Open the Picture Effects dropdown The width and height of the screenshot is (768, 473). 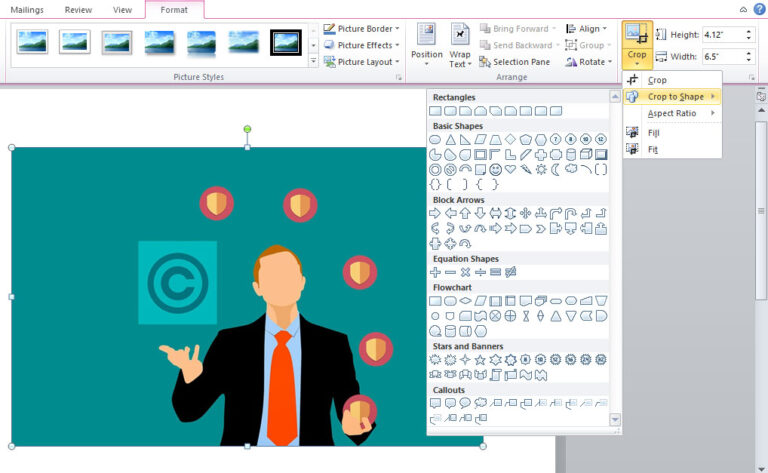[361, 45]
